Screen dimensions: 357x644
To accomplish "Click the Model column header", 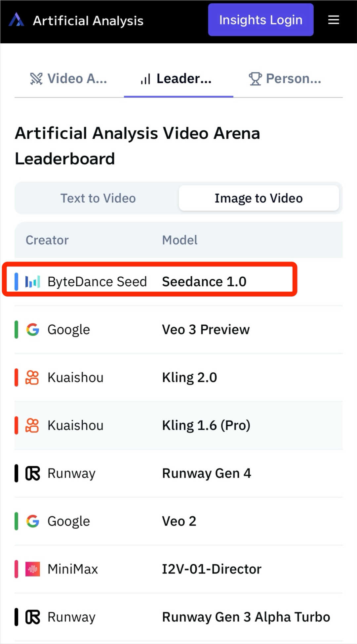I will point(179,240).
